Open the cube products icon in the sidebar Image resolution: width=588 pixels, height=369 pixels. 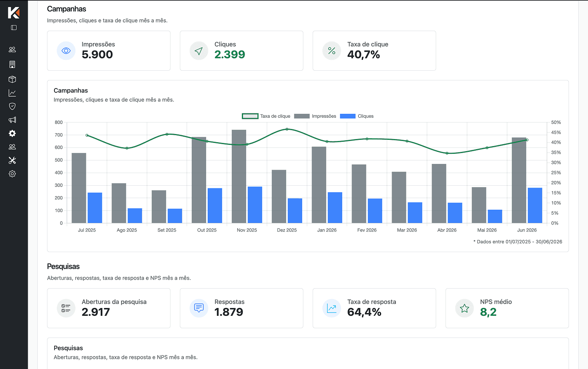[x=12, y=79]
